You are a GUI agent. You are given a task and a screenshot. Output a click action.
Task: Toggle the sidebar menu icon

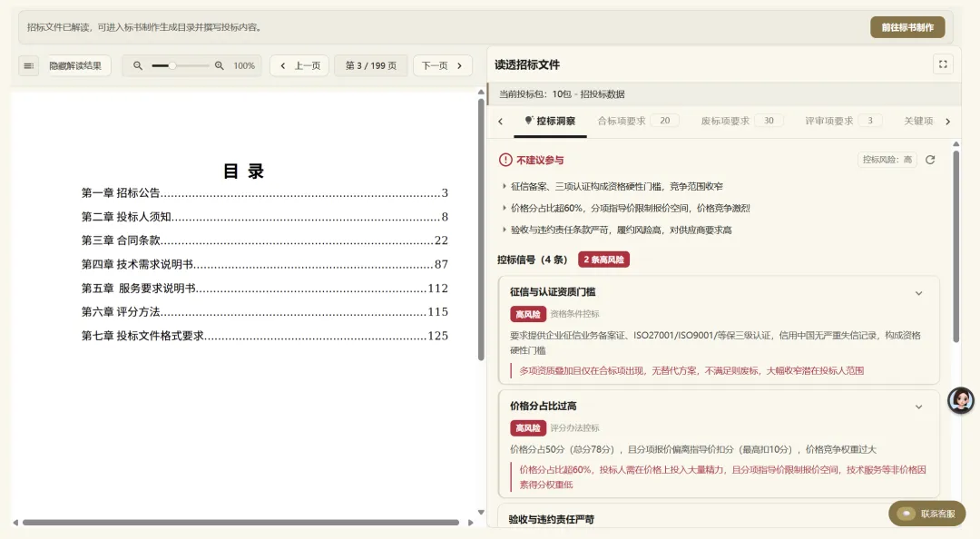coord(28,65)
